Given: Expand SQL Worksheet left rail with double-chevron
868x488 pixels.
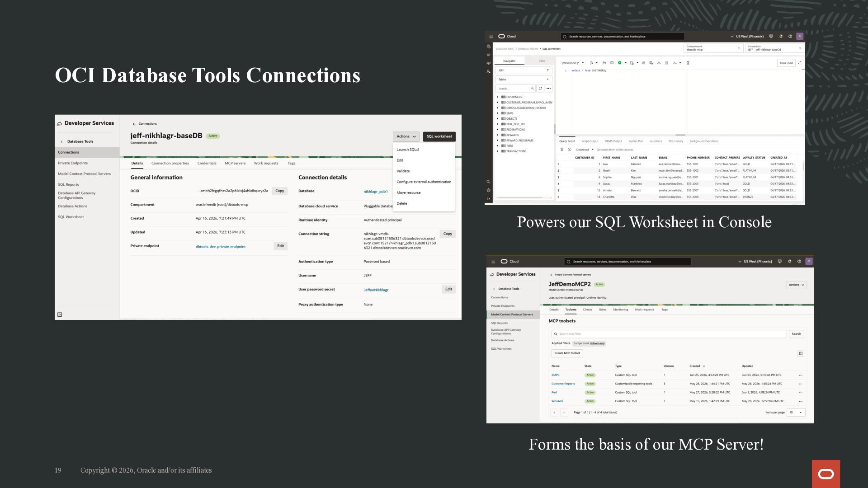Looking at the screenshot, I should [488, 198].
